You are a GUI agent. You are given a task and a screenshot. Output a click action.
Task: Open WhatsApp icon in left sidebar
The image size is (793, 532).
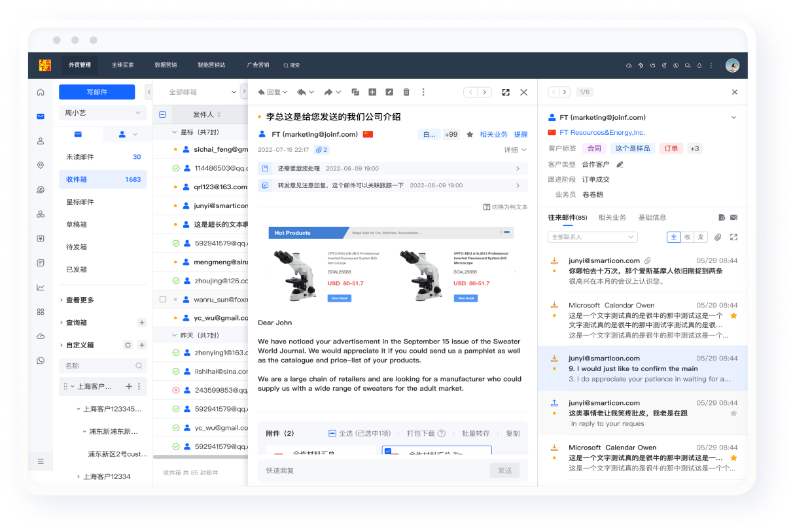point(41,361)
